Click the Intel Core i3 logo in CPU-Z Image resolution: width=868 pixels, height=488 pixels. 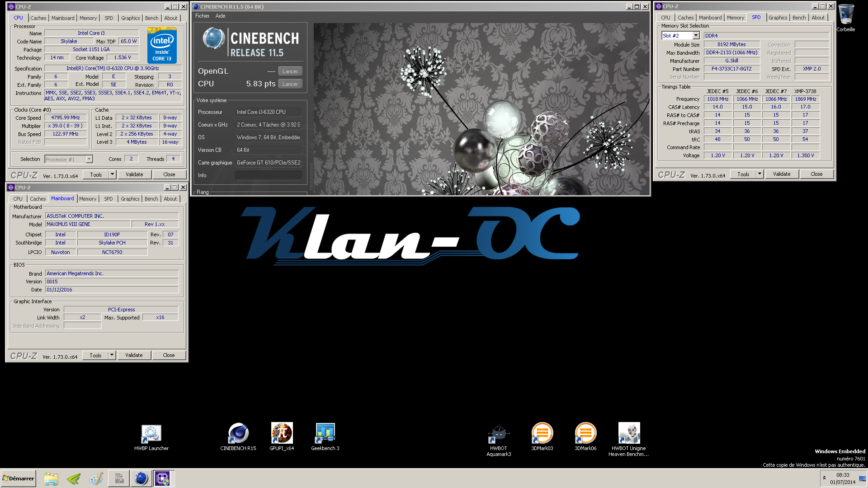[162, 45]
